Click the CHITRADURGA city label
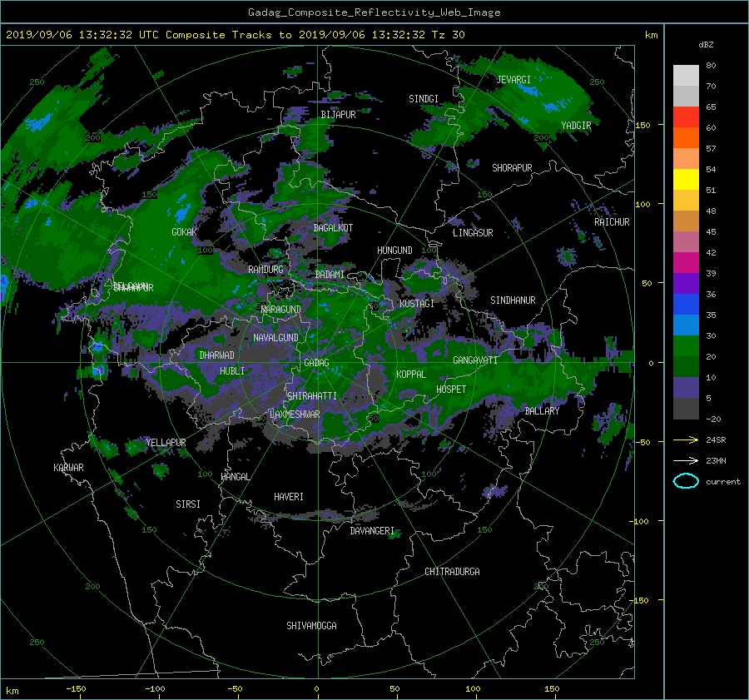 tap(452, 572)
